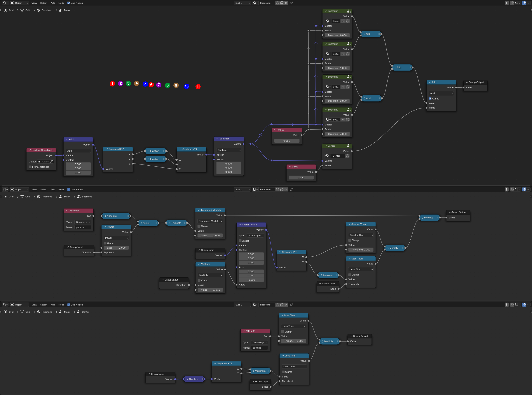Open Select menu in Segment editor header
Screen dimensions: 532x395
[44, 189]
